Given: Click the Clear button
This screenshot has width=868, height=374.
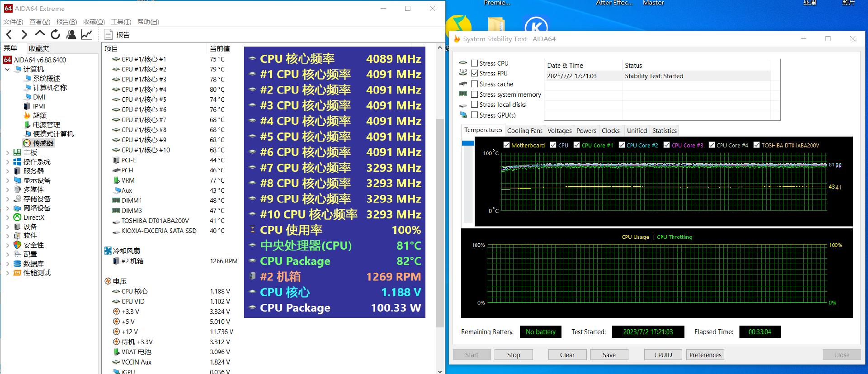Looking at the screenshot, I should point(567,355).
